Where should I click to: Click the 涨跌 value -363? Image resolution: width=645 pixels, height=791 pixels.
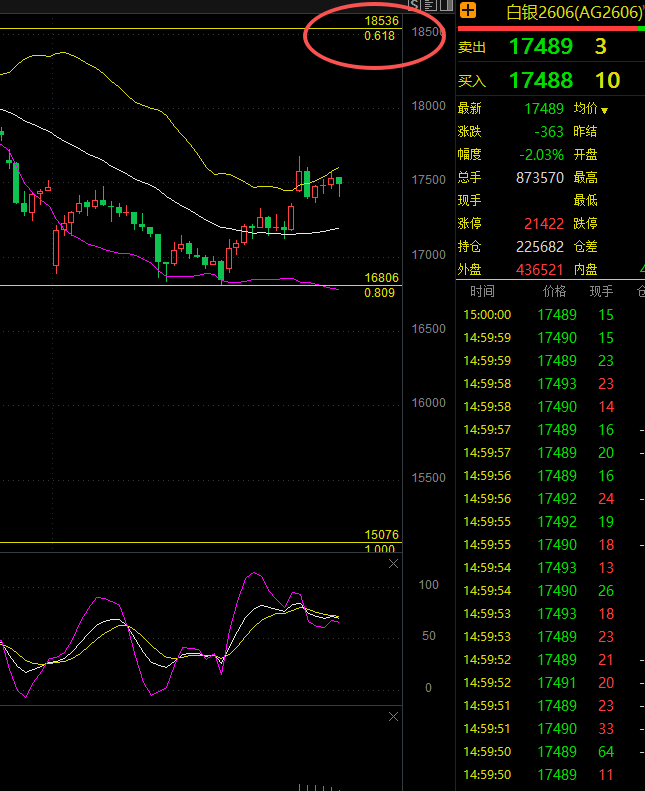pyautogui.click(x=549, y=132)
